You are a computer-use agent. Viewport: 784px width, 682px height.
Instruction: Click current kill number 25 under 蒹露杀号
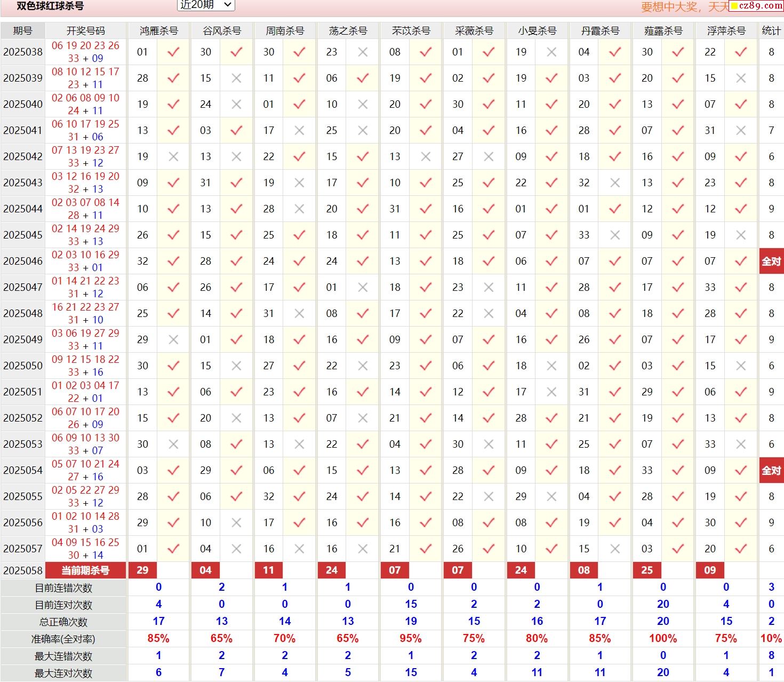tap(647, 570)
